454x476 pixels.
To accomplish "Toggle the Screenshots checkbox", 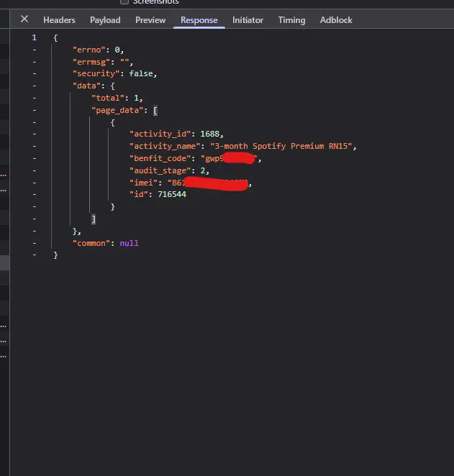I will (x=124, y=1).
